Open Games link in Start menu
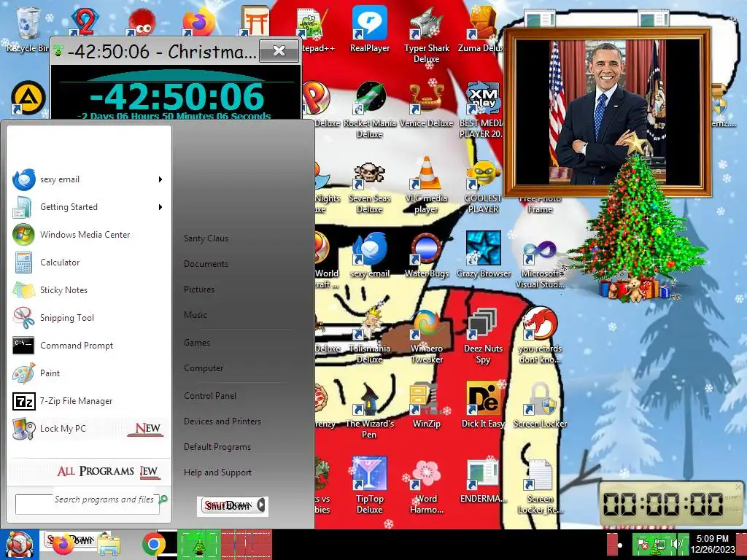The width and height of the screenshot is (747, 560). tap(197, 343)
